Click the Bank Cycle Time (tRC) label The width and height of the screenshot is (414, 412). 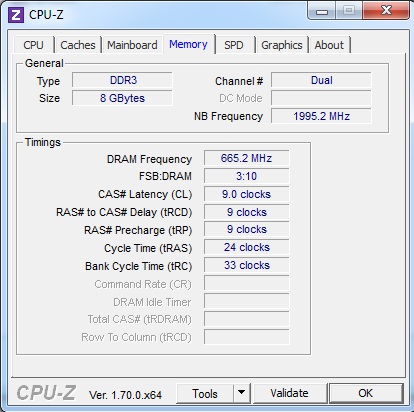139,266
